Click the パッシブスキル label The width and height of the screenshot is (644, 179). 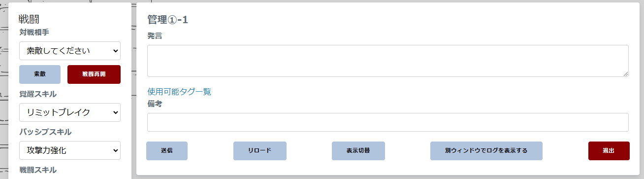click(x=45, y=132)
